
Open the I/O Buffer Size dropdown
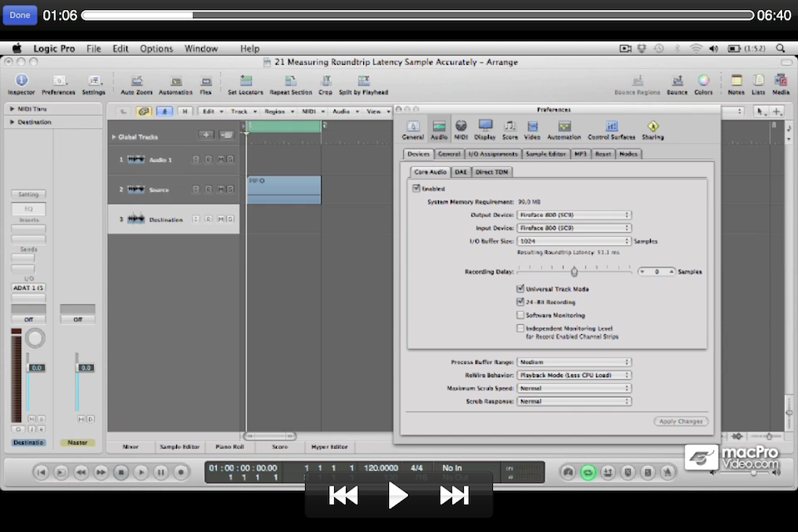pos(574,241)
